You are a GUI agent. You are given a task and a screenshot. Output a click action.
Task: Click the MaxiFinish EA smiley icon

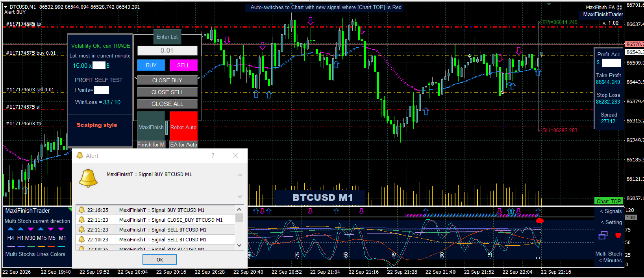(619, 7)
